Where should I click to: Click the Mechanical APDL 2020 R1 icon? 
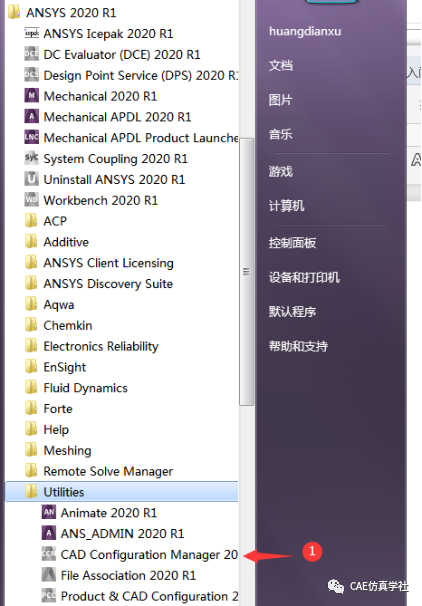pos(31,117)
